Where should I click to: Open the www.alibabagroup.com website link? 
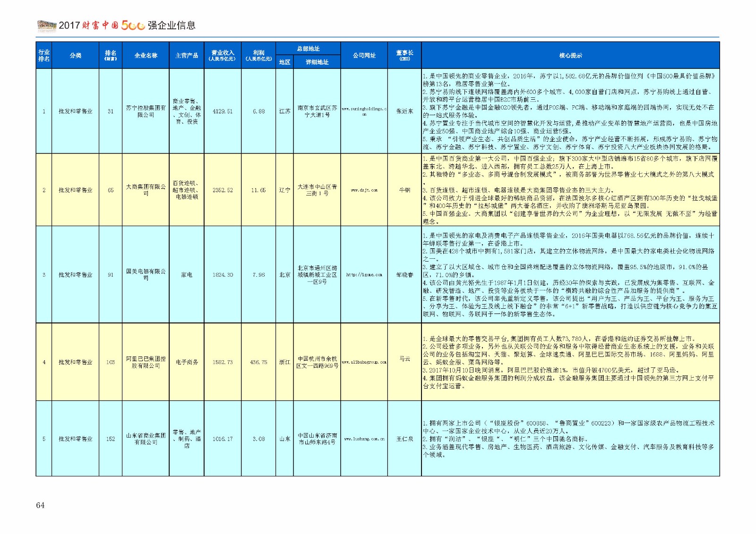[x=364, y=362]
